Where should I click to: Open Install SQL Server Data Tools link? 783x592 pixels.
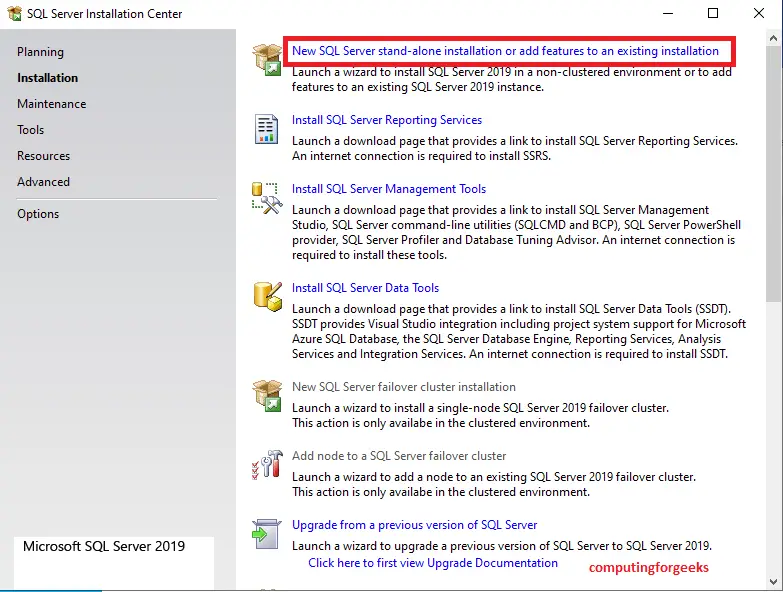click(x=365, y=288)
